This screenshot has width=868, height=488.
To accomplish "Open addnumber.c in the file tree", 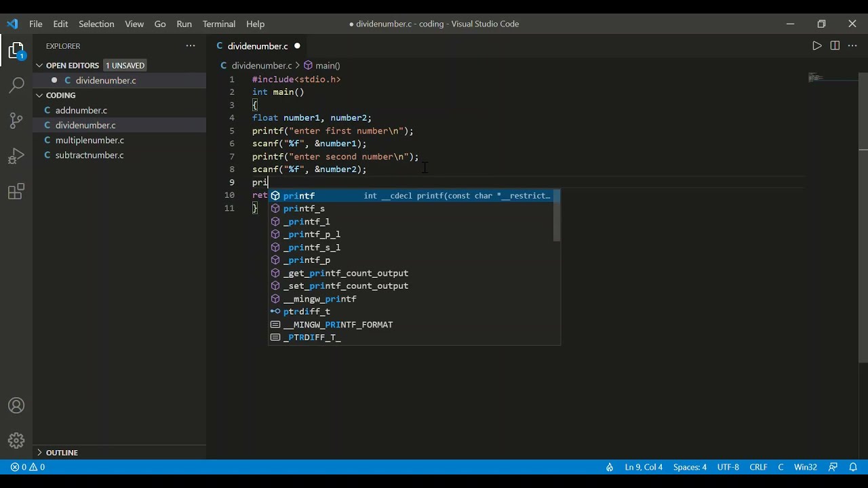I will 119,110.
